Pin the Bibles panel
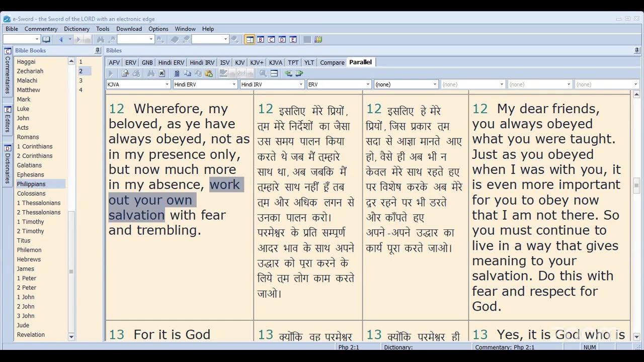Image resolution: width=644 pixels, height=362 pixels. (x=637, y=50)
